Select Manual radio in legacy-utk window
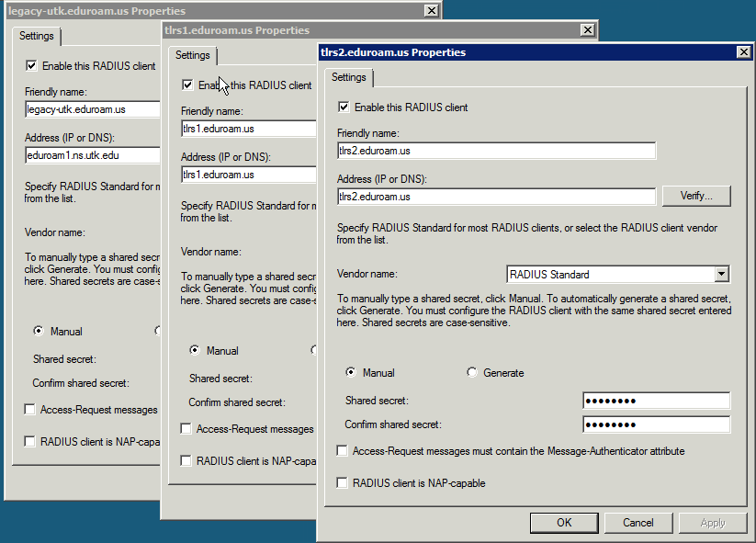756x543 pixels. point(38,331)
